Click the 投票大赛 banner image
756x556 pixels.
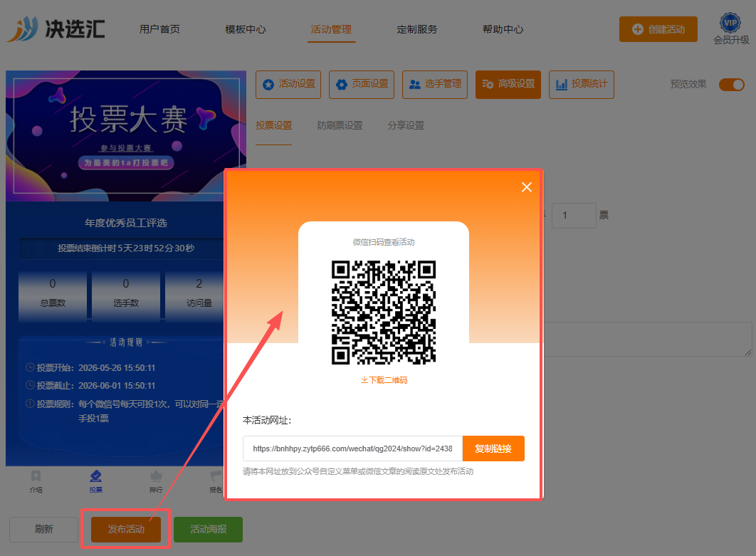pyautogui.click(x=126, y=136)
